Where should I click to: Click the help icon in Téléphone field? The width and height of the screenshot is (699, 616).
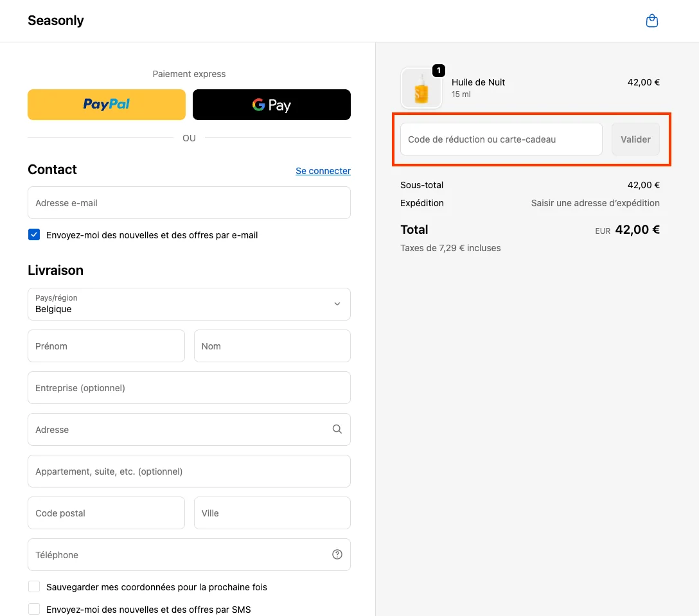pyautogui.click(x=337, y=554)
